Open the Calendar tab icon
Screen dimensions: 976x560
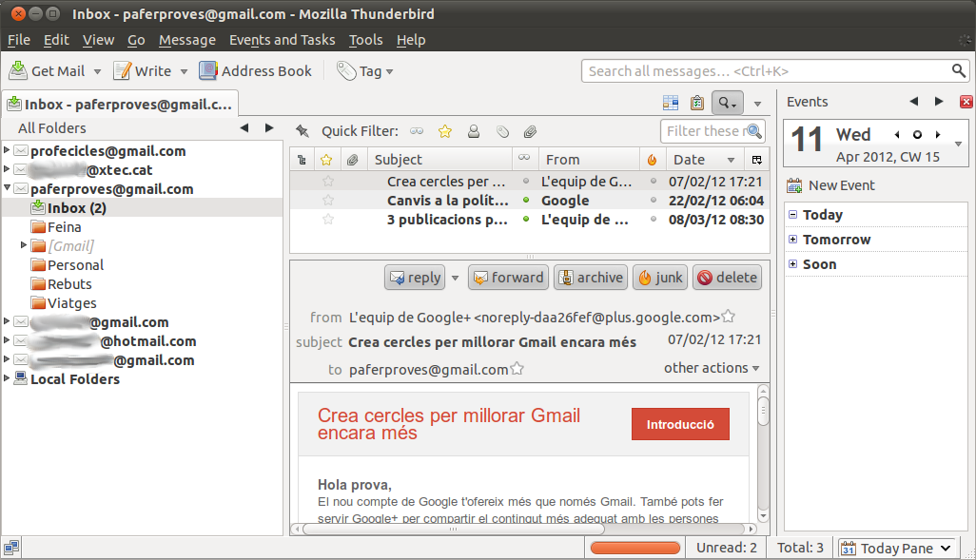(671, 103)
